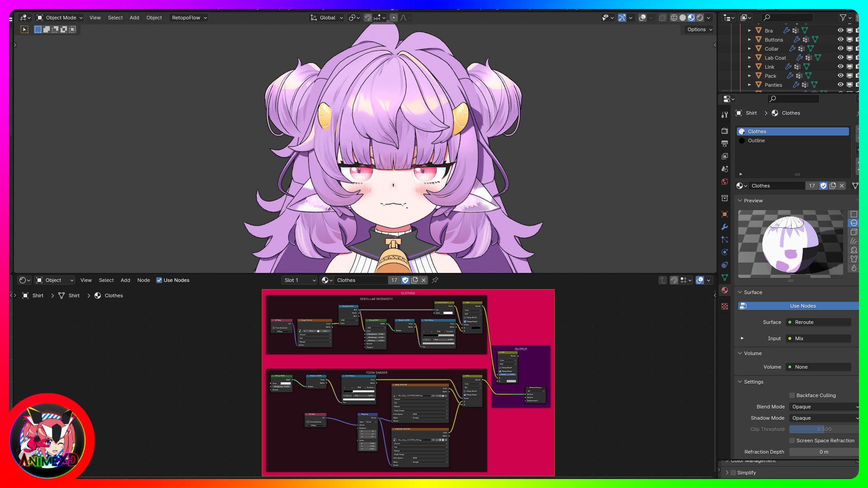Open the node editor Select menu
The height and width of the screenshot is (488, 868).
106,280
